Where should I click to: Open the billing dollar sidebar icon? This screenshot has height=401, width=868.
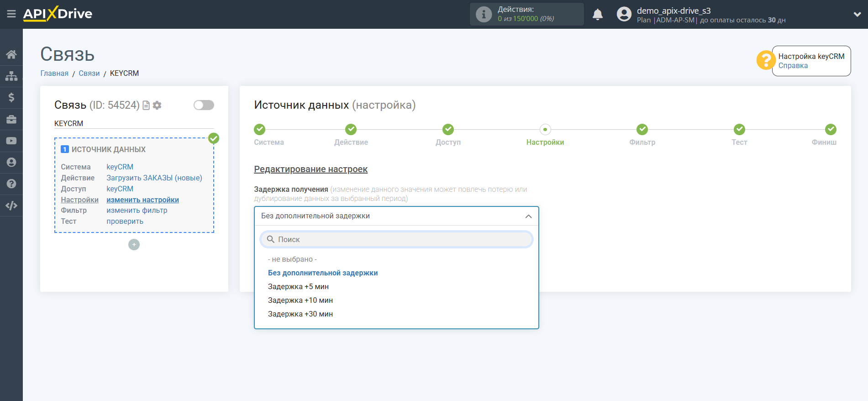point(11,97)
